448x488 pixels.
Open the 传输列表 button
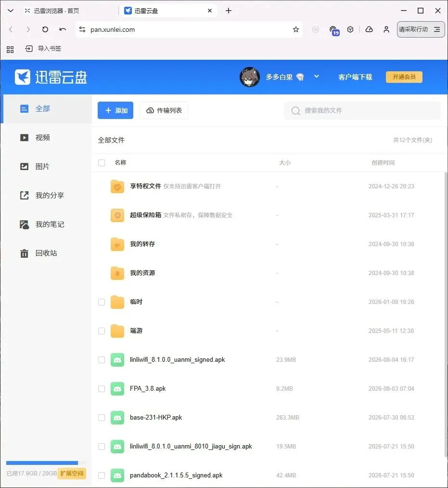(164, 110)
